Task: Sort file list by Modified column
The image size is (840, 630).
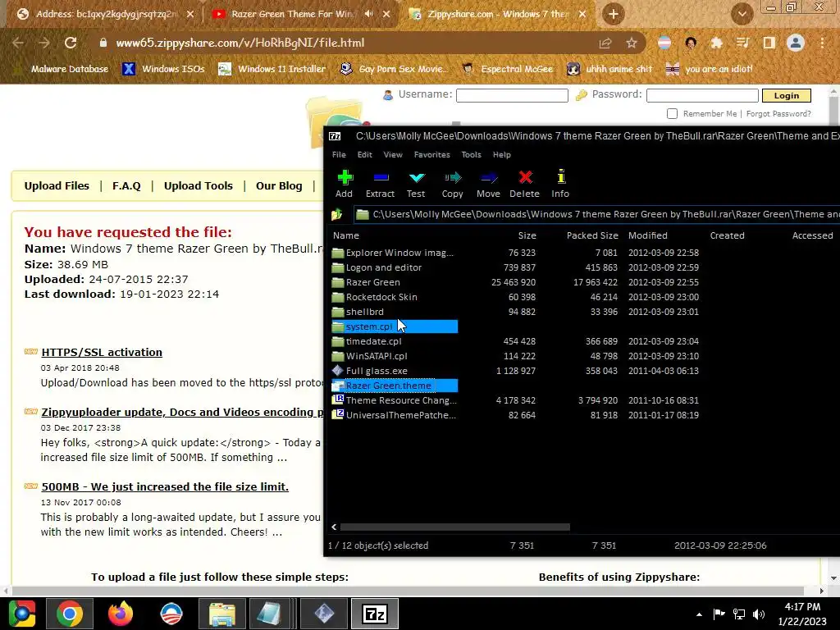Action: [x=648, y=235]
